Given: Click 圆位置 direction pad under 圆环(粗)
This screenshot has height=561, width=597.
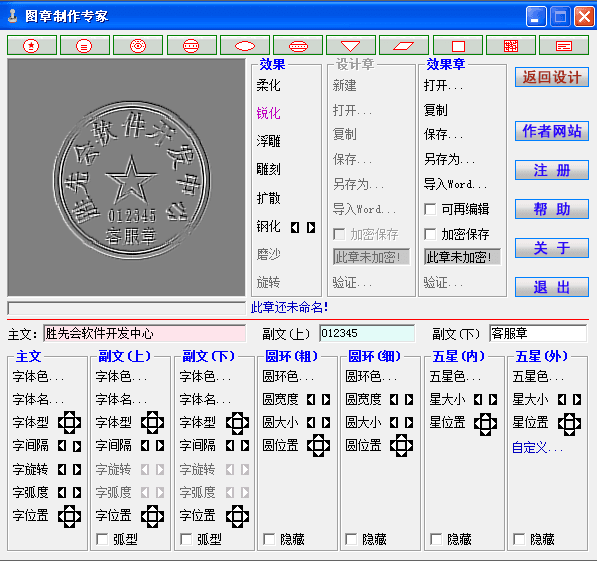Looking at the screenshot, I should click(x=318, y=445).
